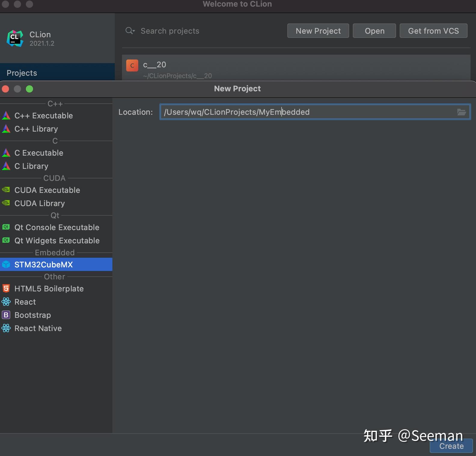This screenshot has height=456, width=476.
Task: Select C++ Executable project type
Action: pos(56,116)
